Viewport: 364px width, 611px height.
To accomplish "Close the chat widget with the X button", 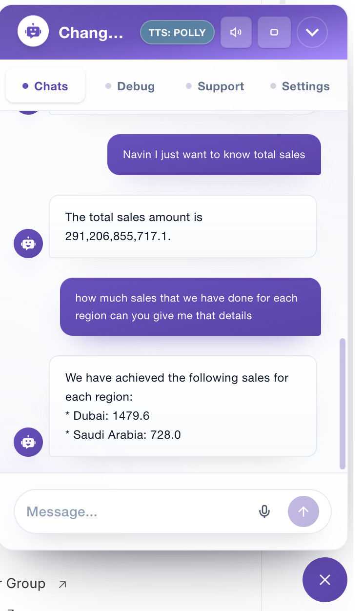I will click(x=325, y=580).
